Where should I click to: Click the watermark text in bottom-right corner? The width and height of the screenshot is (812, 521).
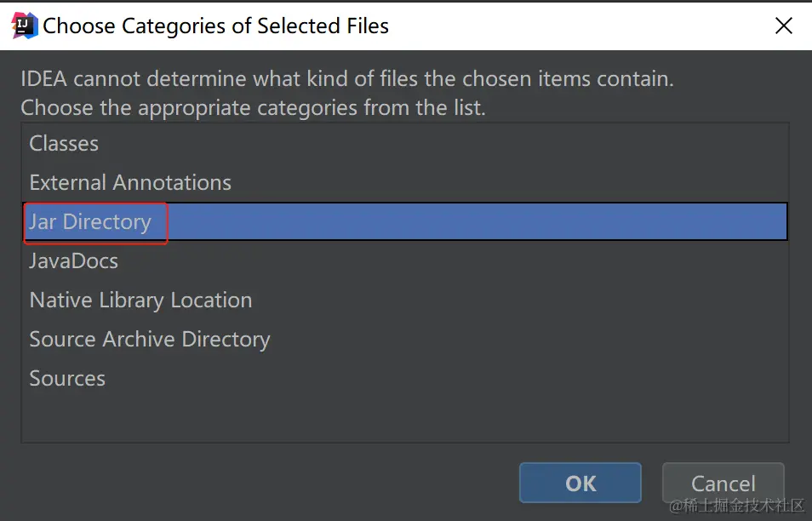click(x=737, y=507)
